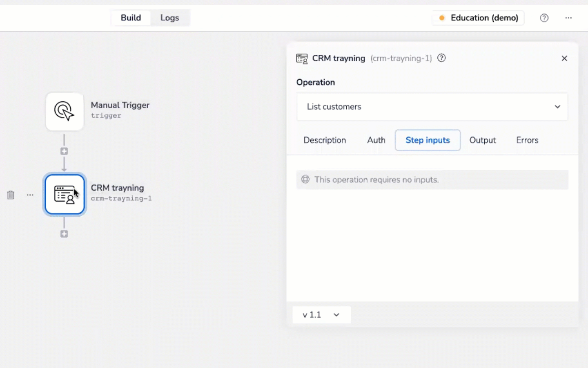Viewport: 588px width, 368px height.
Task: Expand the List customers operation dropdown
Action: (x=432, y=107)
